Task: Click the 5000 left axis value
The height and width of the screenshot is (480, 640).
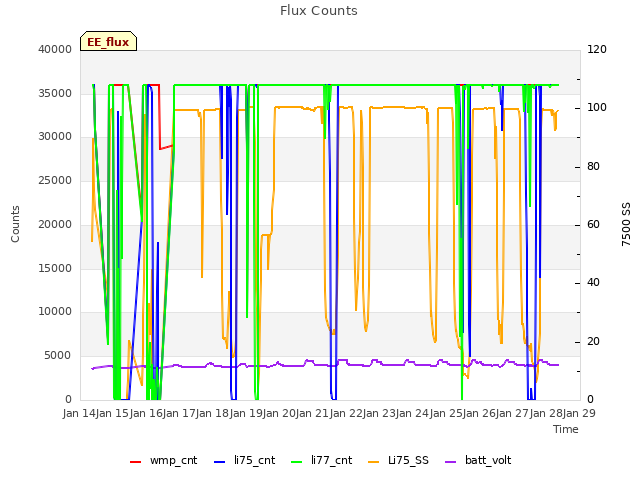Action: [x=58, y=356]
